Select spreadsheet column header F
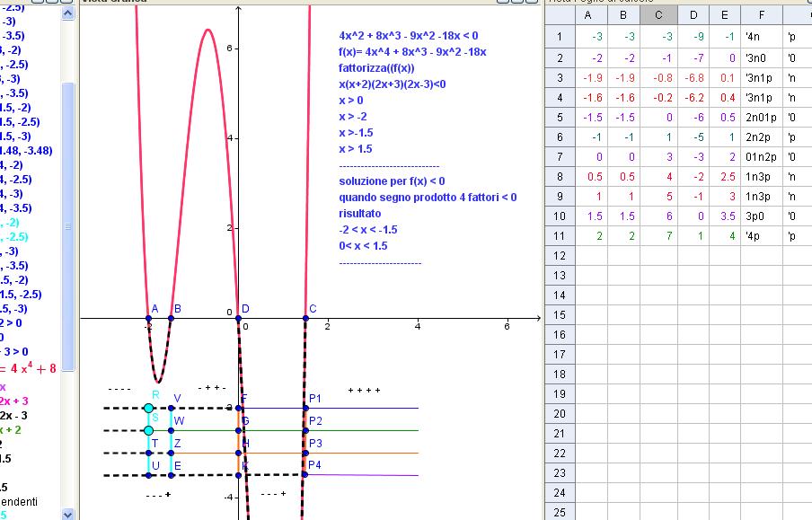Image resolution: width=812 pixels, height=520 pixels. (762, 15)
